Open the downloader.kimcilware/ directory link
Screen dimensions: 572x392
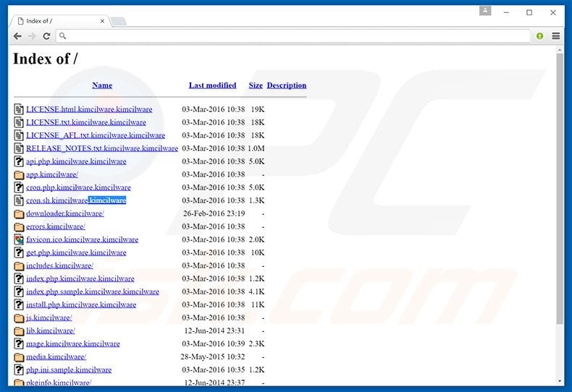(65, 213)
